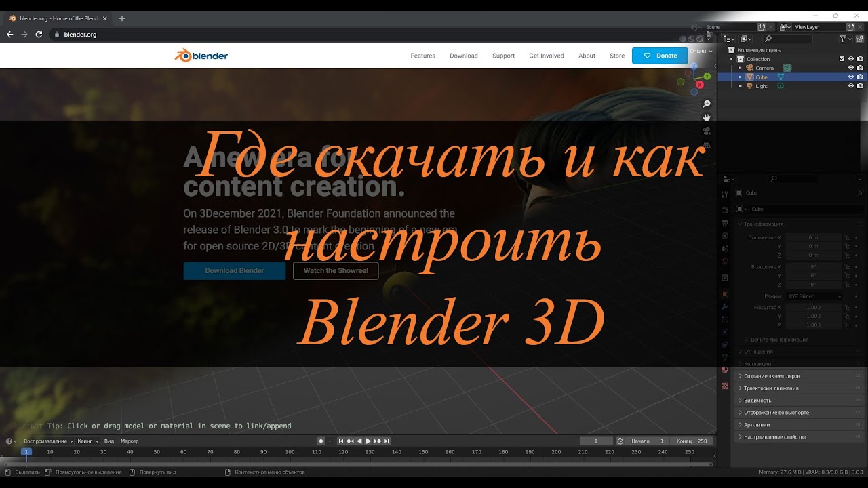Click the pan view hand icon
Image resolution: width=868 pixels, height=488 pixels.
point(707,117)
